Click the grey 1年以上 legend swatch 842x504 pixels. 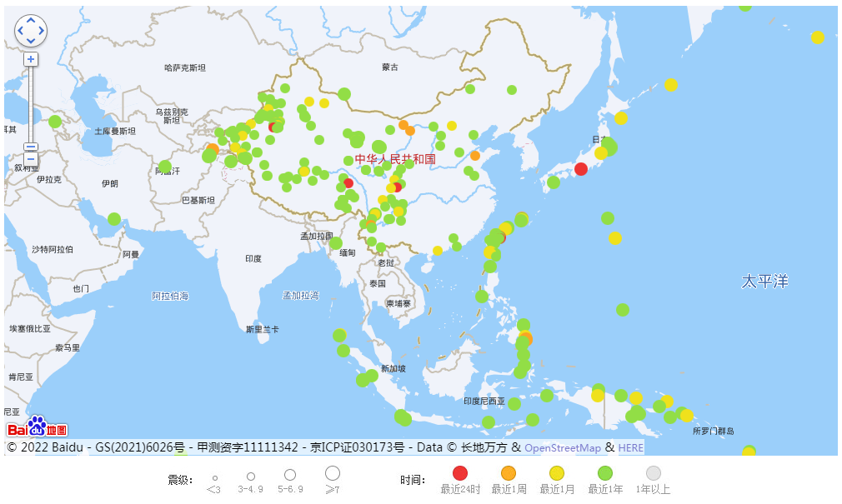click(x=653, y=473)
